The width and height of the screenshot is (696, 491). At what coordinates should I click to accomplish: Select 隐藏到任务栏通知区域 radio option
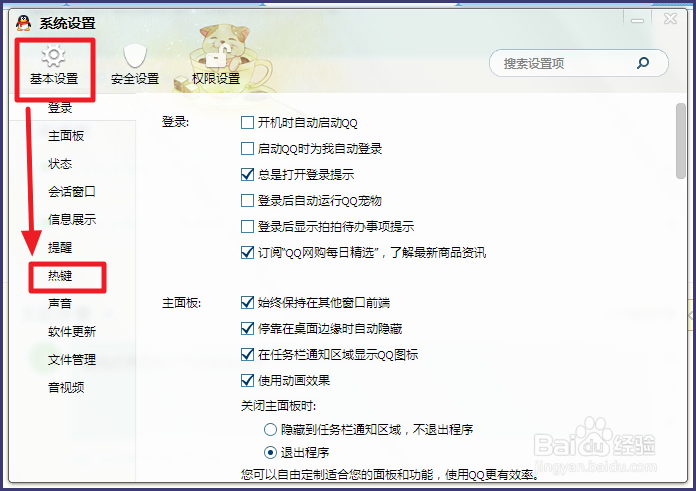(x=270, y=430)
